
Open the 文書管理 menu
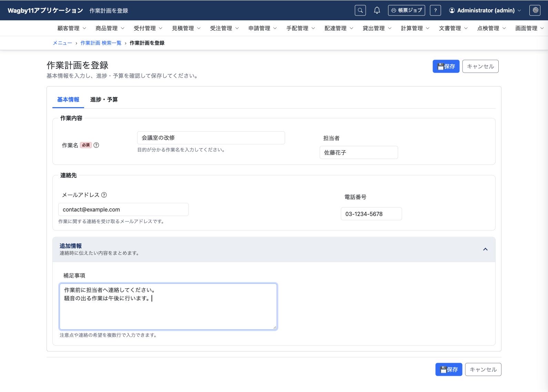tap(453, 28)
